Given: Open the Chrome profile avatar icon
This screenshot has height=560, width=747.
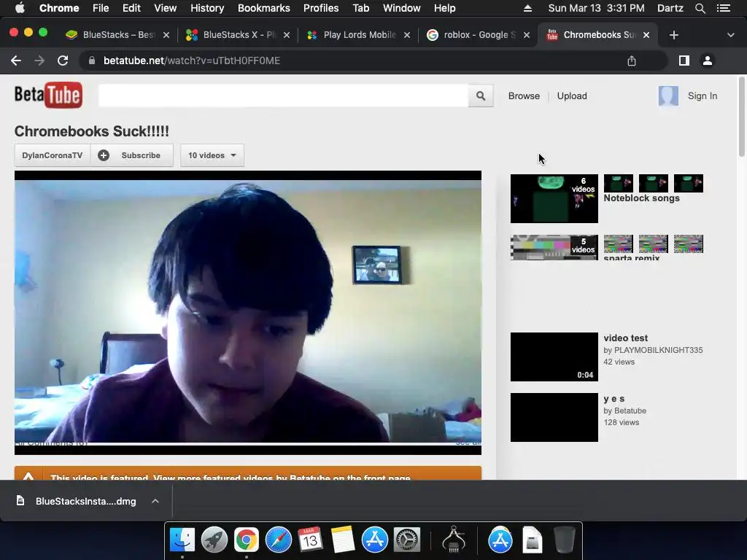Looking at the screenshot, I should tap(708, 61).
